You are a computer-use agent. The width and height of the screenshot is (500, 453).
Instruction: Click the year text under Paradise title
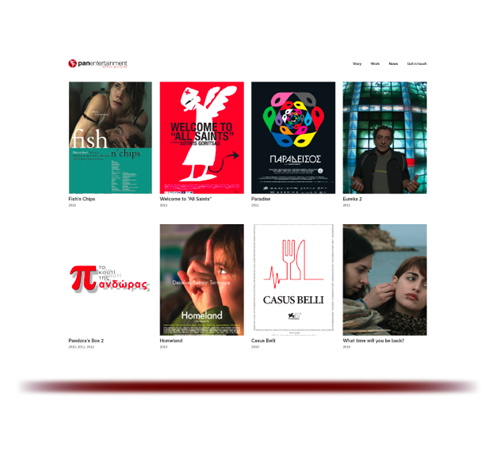click(x=255, y=205)
